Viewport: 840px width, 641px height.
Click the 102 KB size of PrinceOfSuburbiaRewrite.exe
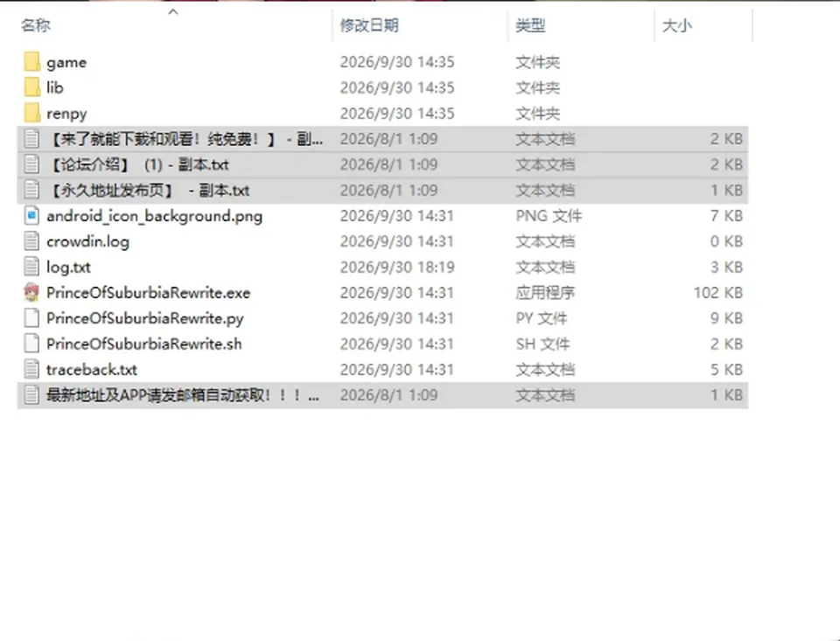tap(717, 293)
